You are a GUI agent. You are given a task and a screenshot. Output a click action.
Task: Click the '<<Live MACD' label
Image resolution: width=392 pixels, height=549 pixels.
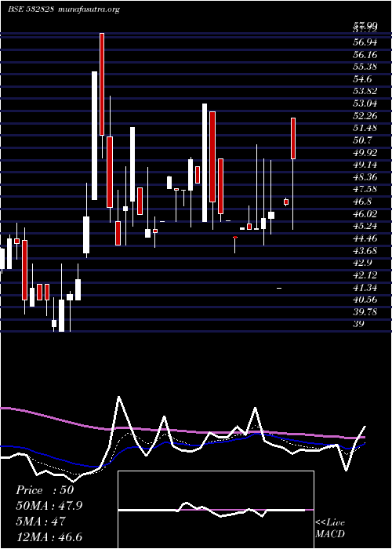330,529
